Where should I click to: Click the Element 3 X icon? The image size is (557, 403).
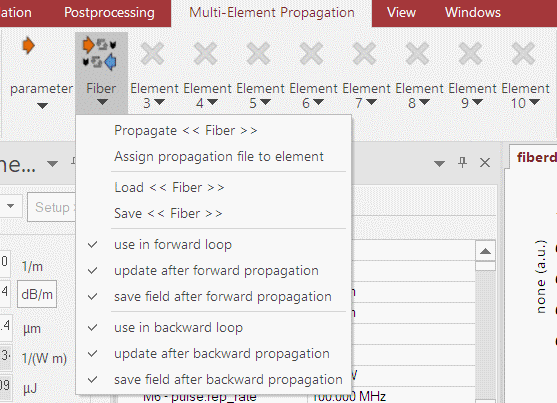(153, 54)
